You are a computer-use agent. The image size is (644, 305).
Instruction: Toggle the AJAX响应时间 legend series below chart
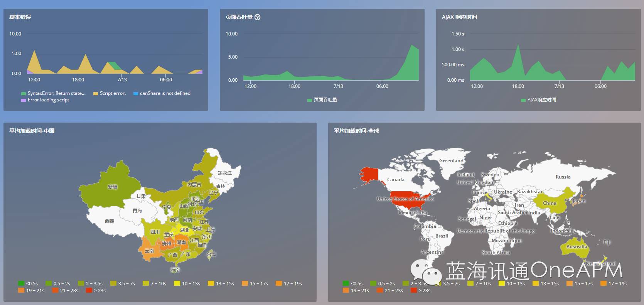[538, 100]
